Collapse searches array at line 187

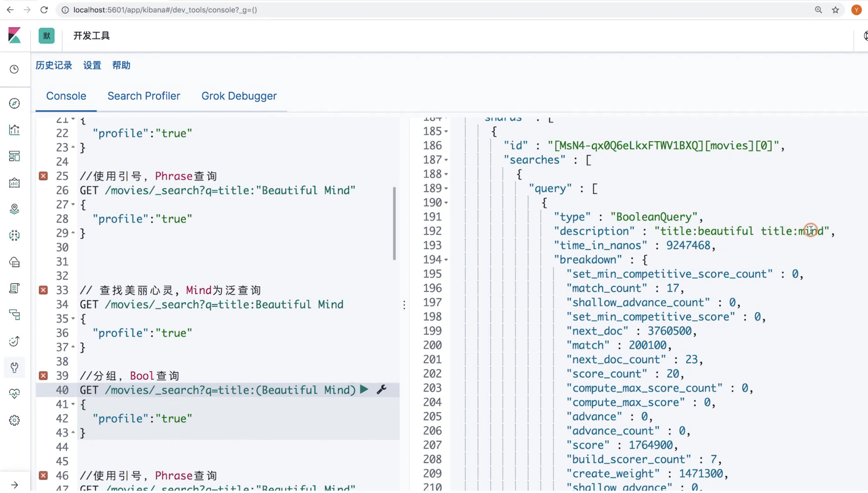[x=446, y=160]
